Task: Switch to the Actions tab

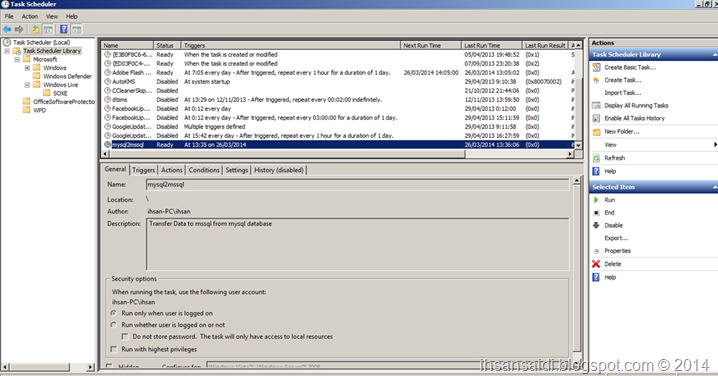Action: coord(171,170)
